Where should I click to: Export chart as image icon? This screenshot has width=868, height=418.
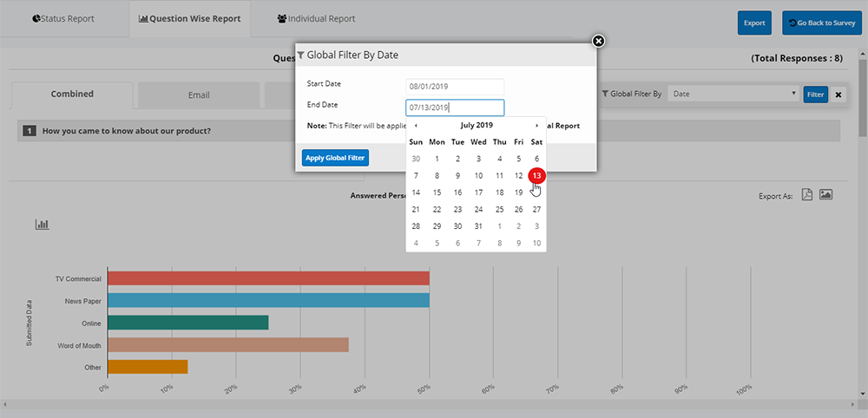click(826, 194)
